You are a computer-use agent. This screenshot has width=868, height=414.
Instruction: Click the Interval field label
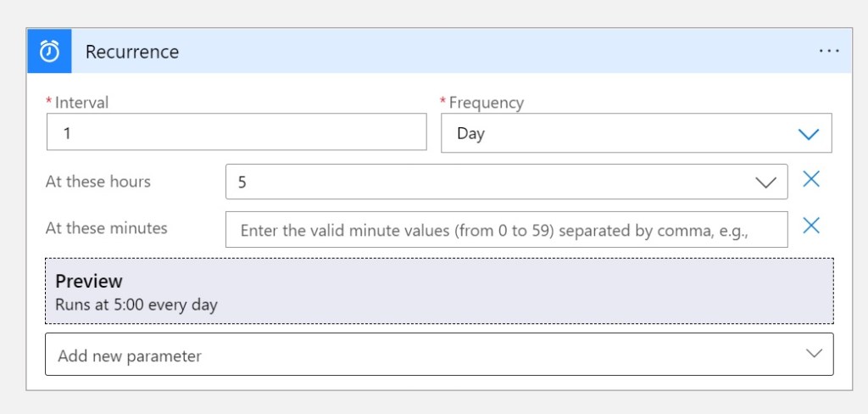[81, 103]
